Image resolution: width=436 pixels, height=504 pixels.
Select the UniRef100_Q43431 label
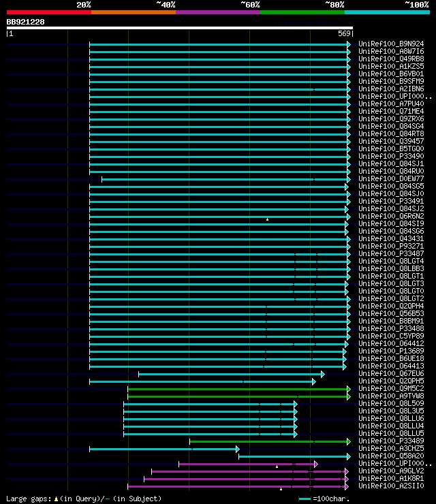pyautogui.click(x=391, y=238)
